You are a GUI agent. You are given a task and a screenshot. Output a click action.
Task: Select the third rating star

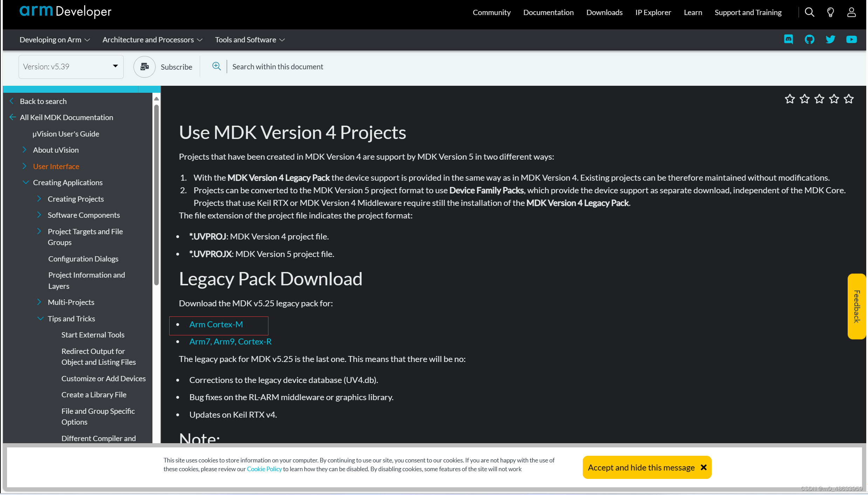(x=819, y=99)
